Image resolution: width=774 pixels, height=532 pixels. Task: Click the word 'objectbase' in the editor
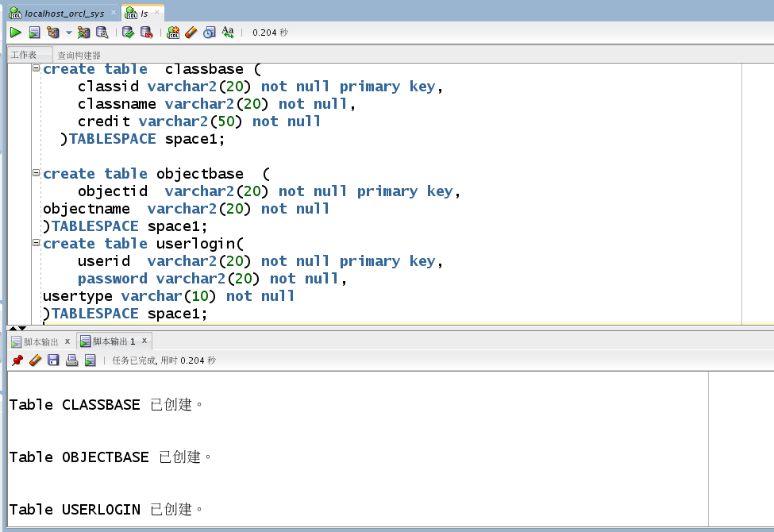[200, 174]
